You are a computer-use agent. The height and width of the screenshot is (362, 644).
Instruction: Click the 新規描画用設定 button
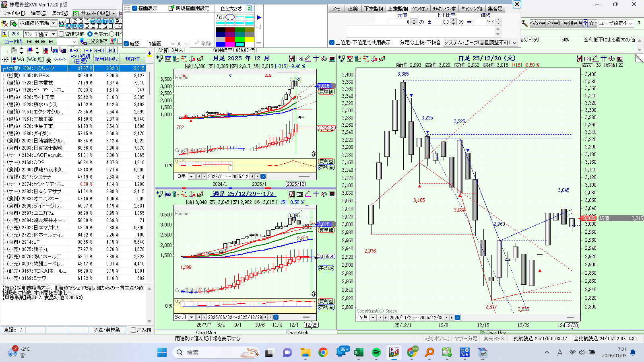point(189,8)
